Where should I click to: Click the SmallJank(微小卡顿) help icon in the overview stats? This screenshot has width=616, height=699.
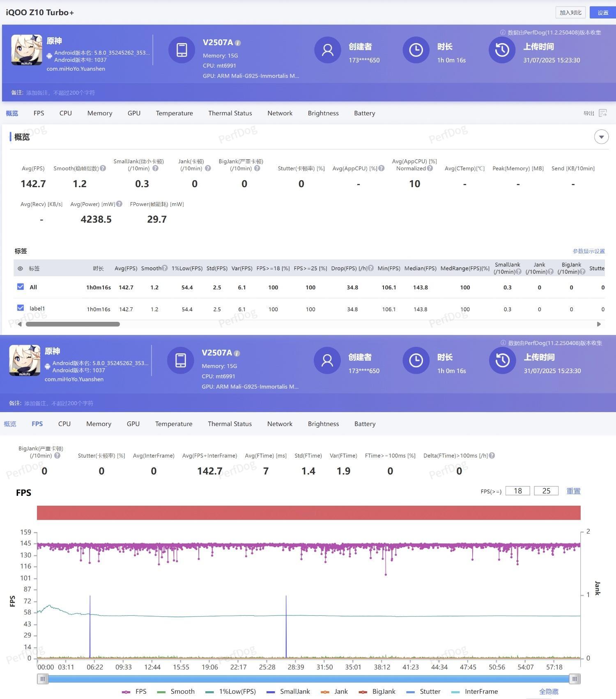pos(155,168)
